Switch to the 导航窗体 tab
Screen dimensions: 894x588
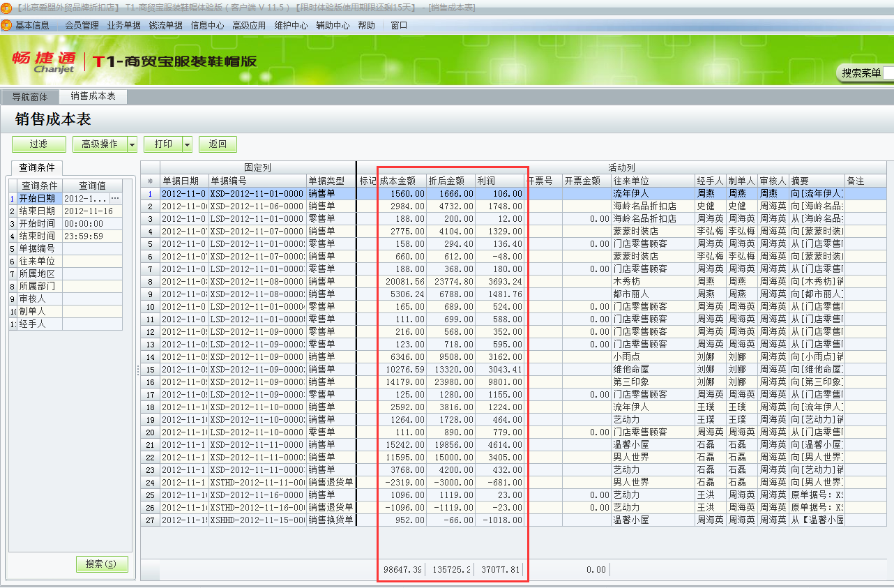click(x=31, y=97)
